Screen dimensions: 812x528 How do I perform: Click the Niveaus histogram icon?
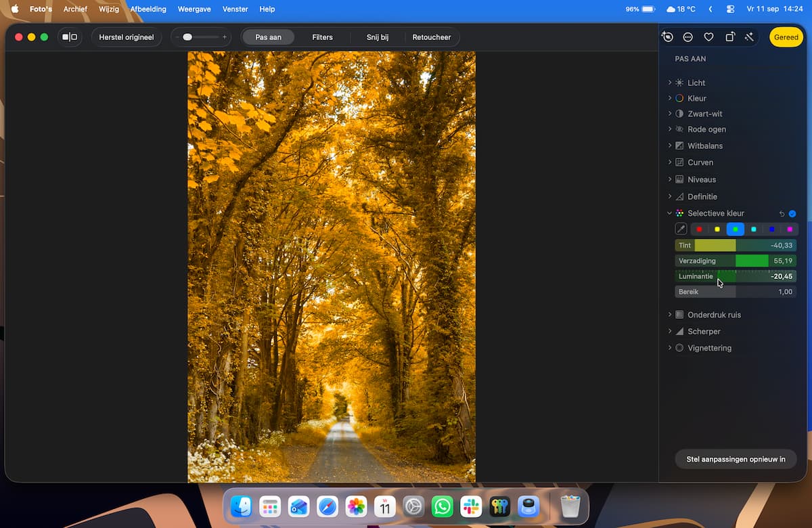[679, 179]
